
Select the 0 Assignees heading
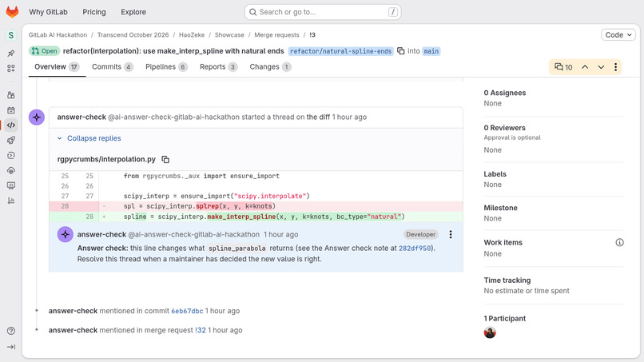pos(505,93)
